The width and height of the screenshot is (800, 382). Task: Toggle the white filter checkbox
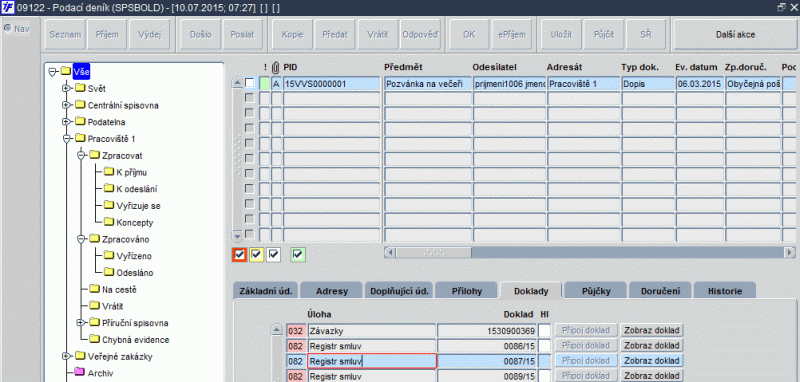click(x=273, y=254)
